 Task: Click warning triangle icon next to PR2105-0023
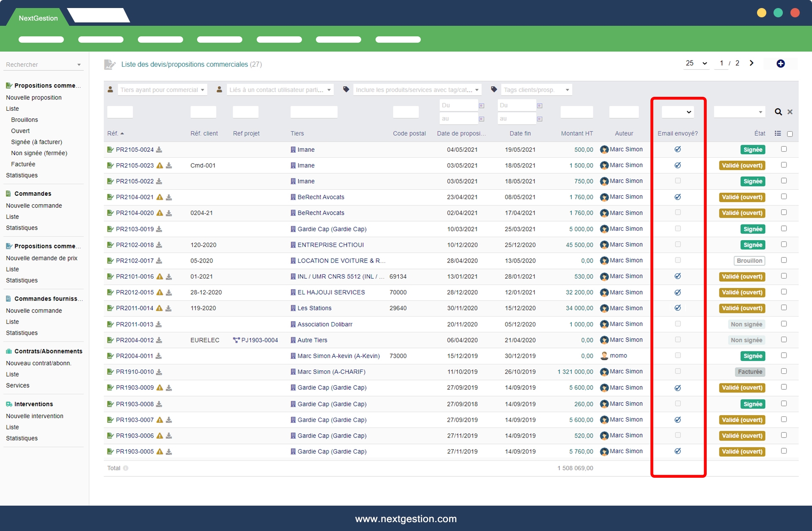coord(160,166)
